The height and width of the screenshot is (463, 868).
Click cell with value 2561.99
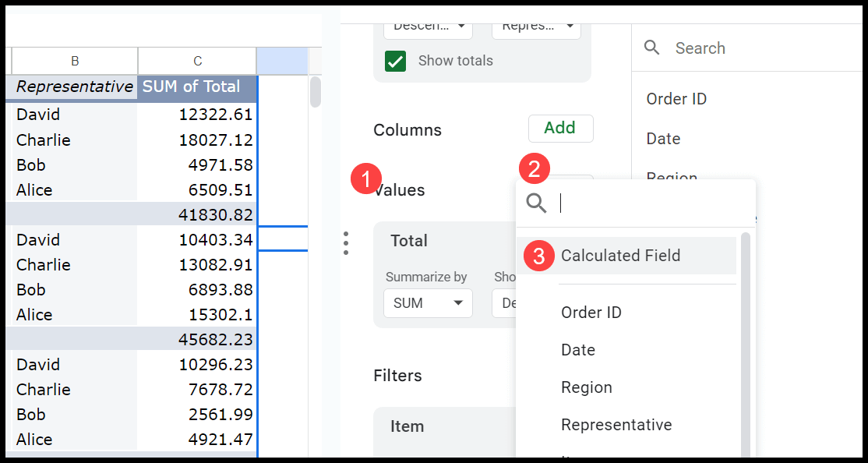tap(198, 414)
